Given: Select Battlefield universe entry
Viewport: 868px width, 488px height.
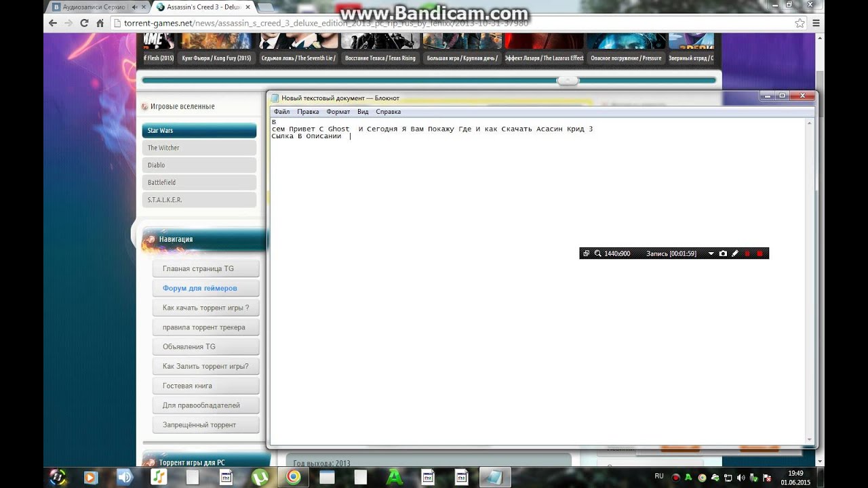Looking at the screenshot, I should pos(199,182).
